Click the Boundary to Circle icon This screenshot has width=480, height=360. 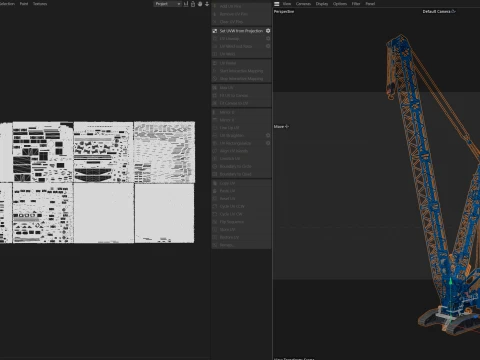point(215,166)
